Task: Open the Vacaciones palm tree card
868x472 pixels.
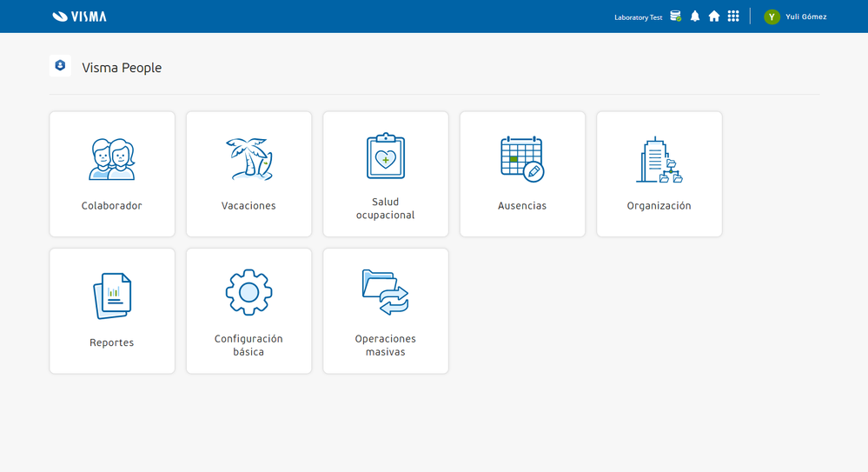Action: [x=248, y=174]
